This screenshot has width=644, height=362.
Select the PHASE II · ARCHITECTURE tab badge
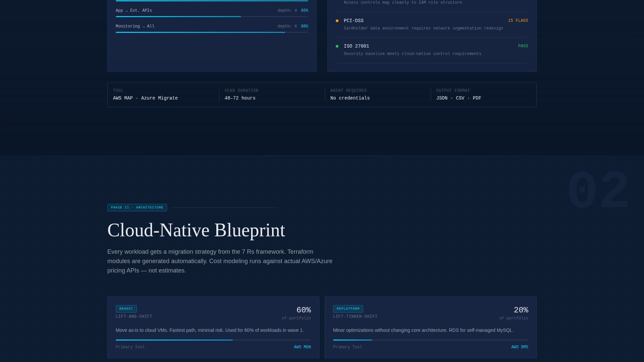137,207
